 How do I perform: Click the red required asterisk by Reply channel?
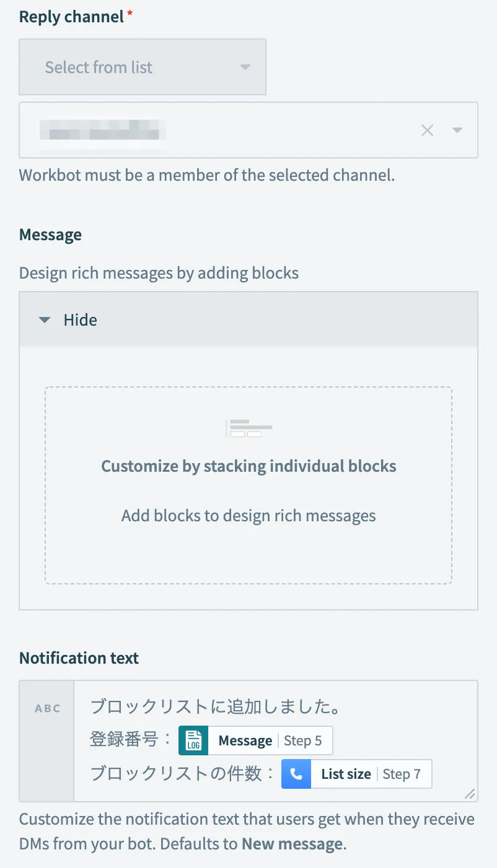(x=130, y=16)
